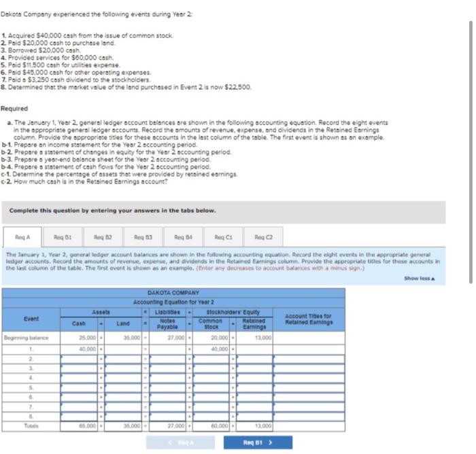Click the Cash value 40,000 in event 1

[x=88, y=349]
